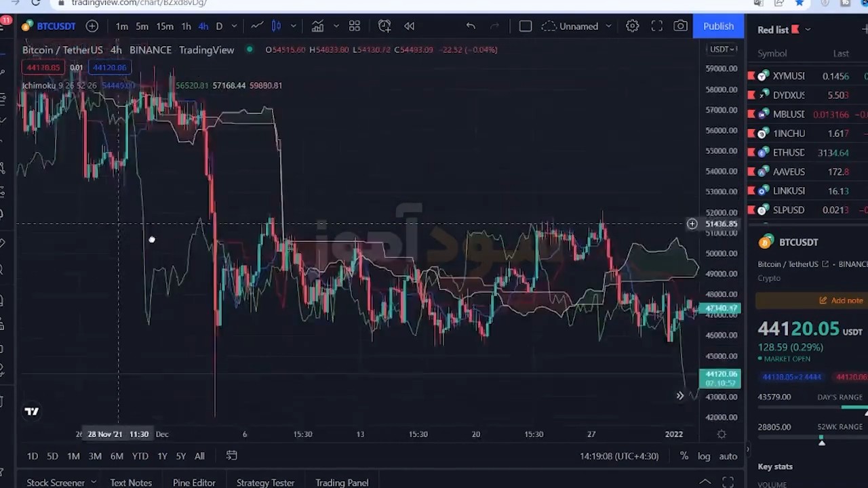Open the TradingView logo on chart
The image size is (868, 488).
pos(32,411)
